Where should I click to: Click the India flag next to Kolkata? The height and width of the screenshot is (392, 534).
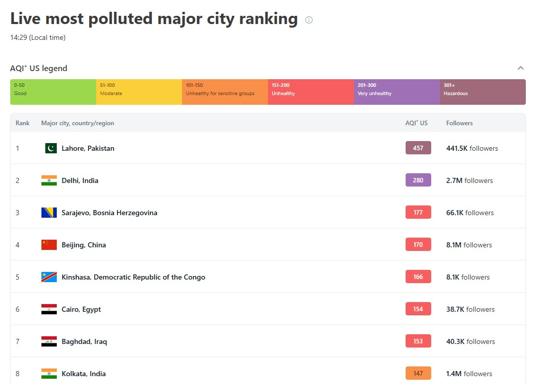(x=49, y=374)
